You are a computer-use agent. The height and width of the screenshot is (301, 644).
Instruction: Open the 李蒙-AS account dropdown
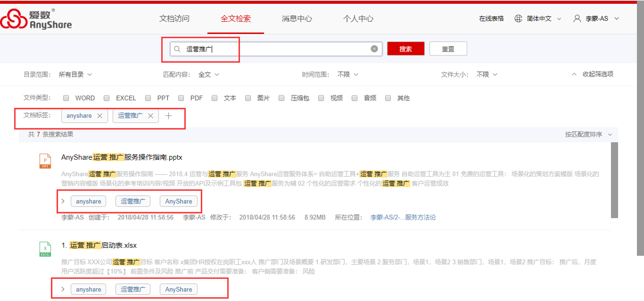pyautogui.click(x=602, y=19)
